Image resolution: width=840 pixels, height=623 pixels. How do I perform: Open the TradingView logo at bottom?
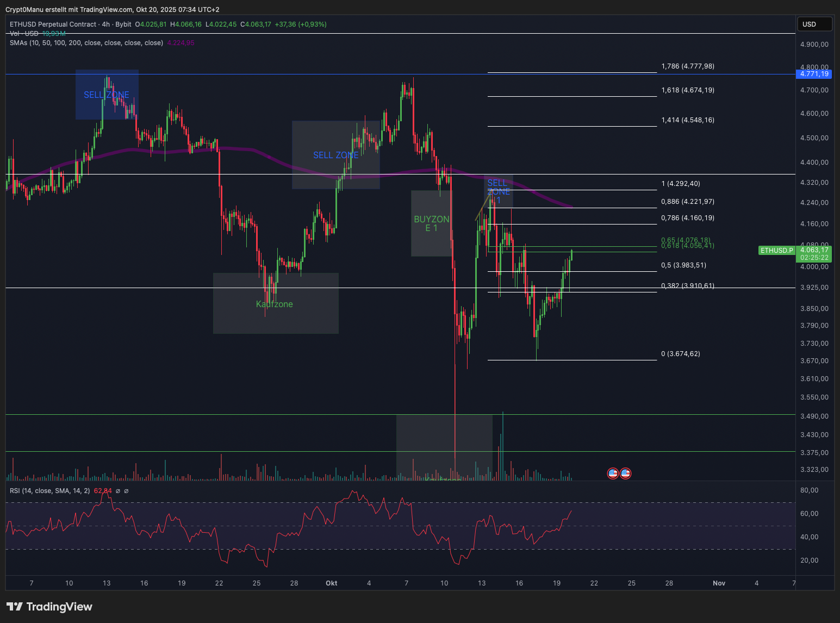[49, 607]
